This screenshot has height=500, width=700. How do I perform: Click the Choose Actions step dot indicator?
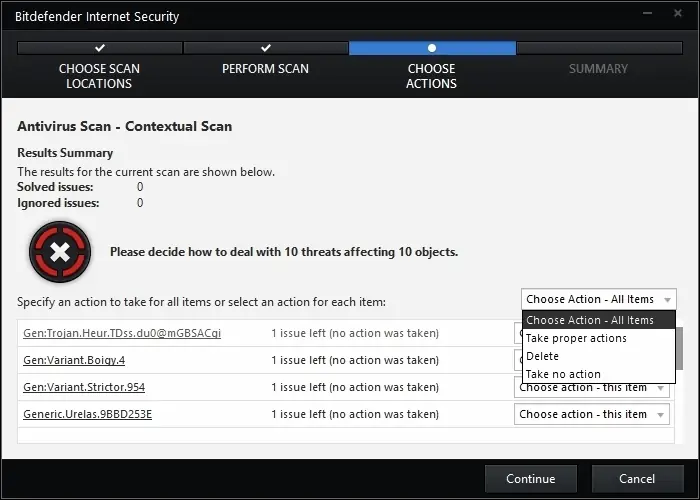(x=432, y=47)
